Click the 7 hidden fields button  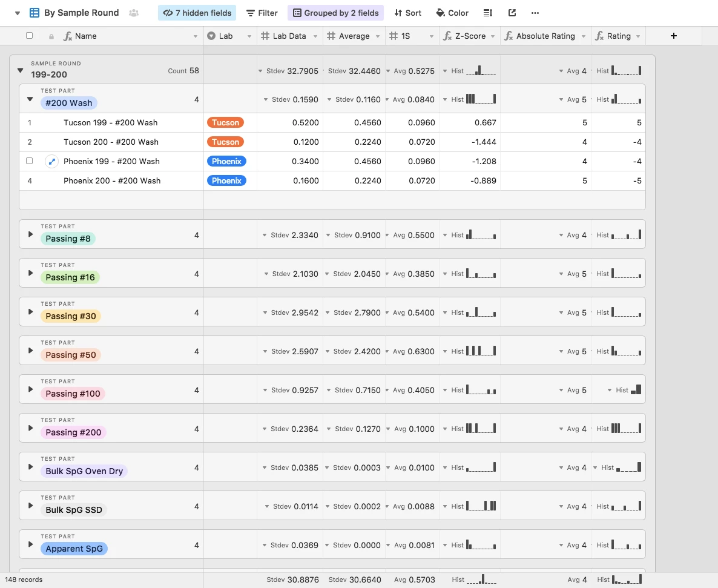197,13
